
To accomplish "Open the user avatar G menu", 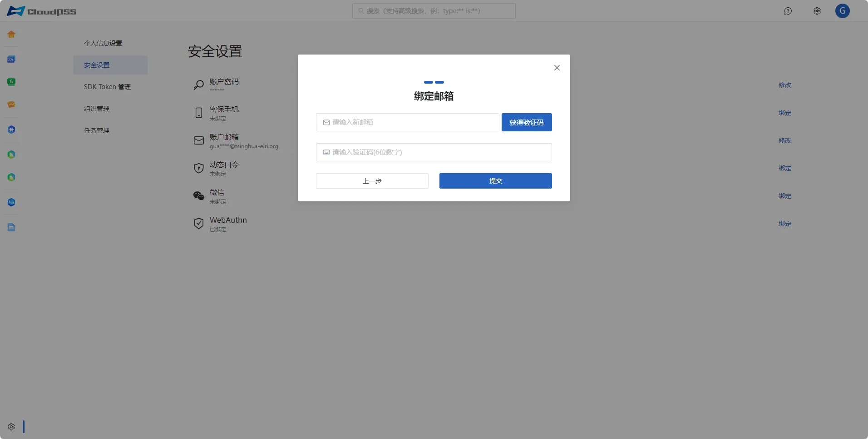I will tap(843, 11).
